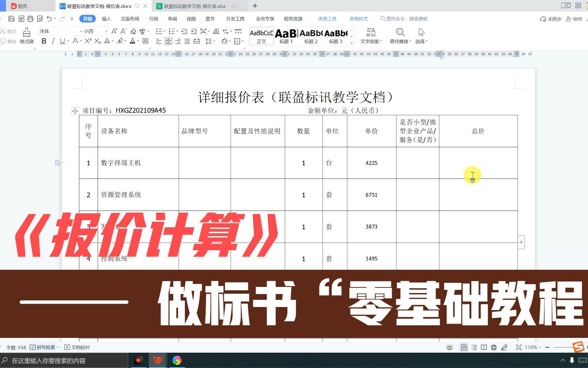Apply the 标题 1 heading style
The image size is (588, 368).
[286, 36]
